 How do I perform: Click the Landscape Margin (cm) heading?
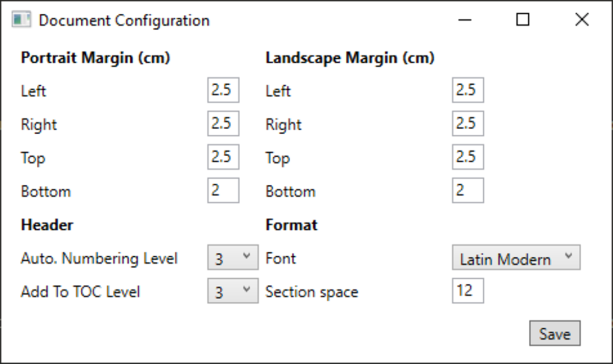(x=350, y=58)
